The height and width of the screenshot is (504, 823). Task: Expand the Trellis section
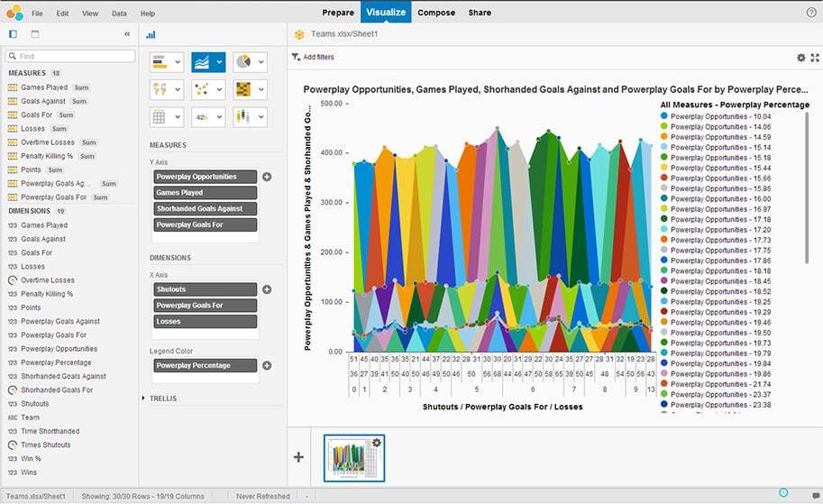coord(144,398)
